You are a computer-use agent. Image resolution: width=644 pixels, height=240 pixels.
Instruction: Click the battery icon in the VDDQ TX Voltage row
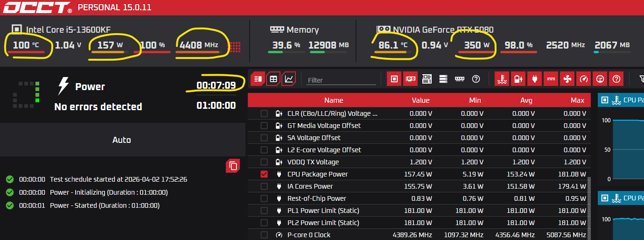pos(279,162)
